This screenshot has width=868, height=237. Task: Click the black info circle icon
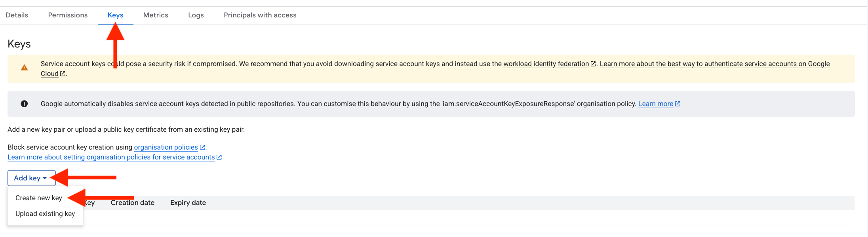pos(24,104)
